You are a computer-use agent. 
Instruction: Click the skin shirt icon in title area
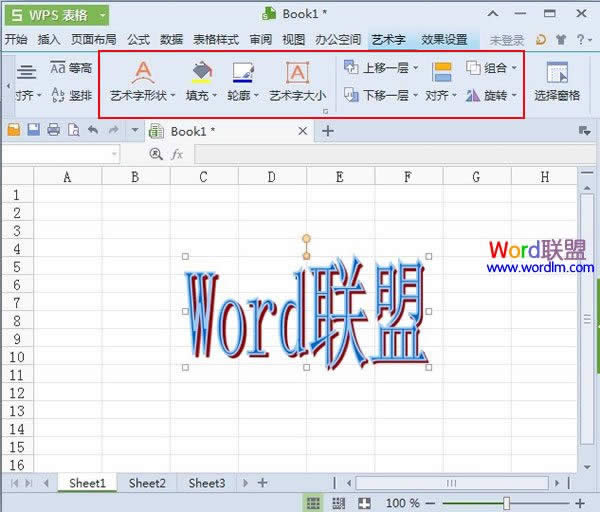pos(561,39)
